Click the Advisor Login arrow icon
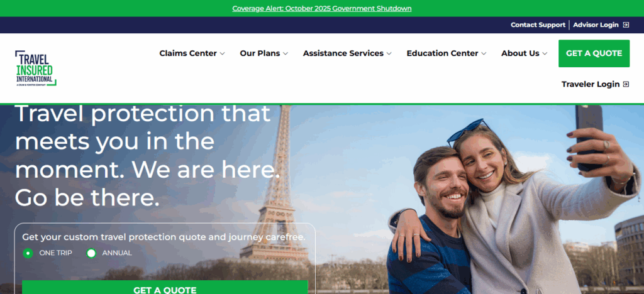 click(626, 25)
